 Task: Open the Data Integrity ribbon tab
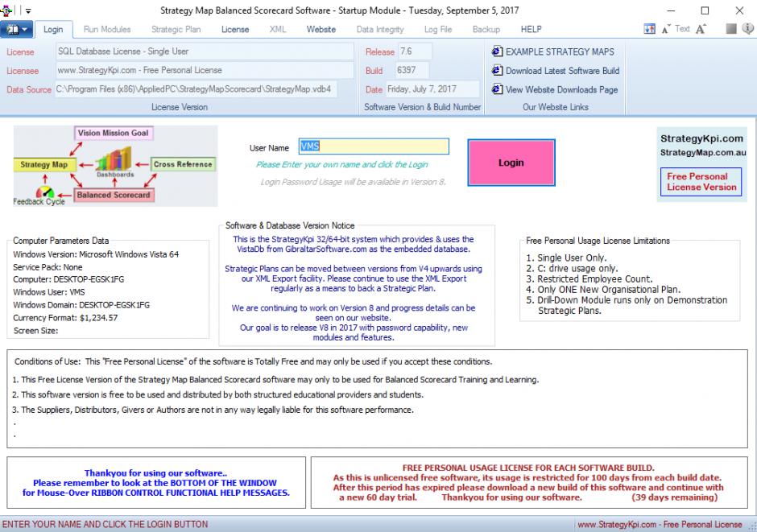[x=380, y=30]
